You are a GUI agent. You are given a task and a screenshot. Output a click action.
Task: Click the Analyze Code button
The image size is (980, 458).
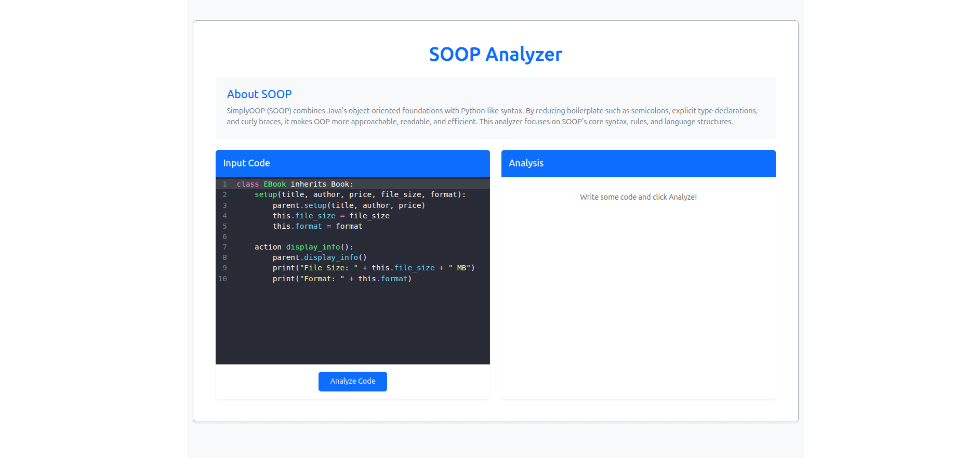coord(352,381)
